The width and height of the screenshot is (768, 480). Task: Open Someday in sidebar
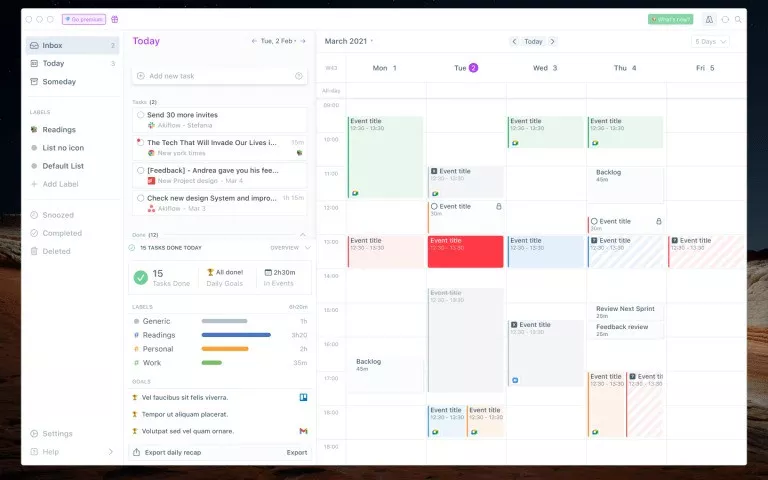[72, 81]
